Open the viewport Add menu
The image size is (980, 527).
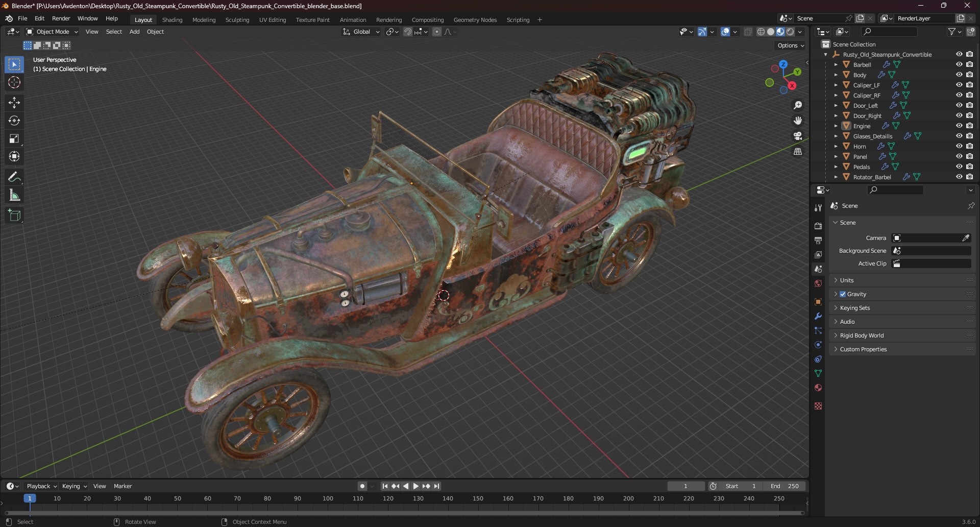(134, 32)
